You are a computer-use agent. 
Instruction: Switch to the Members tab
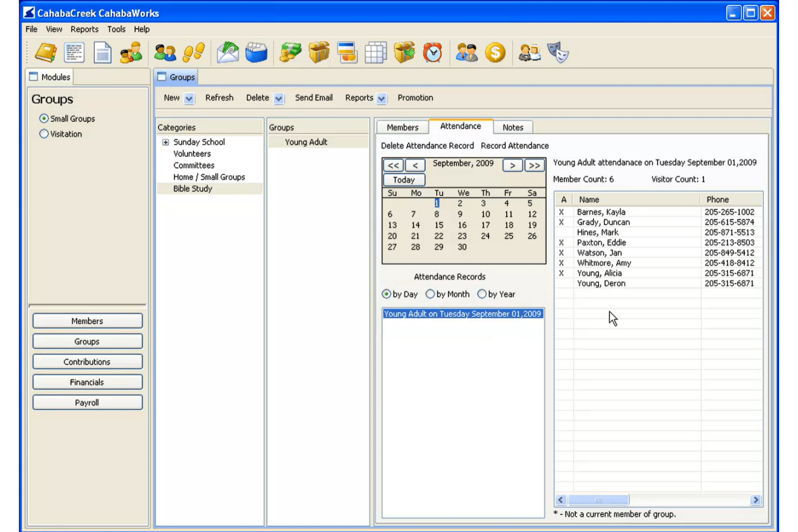click(403, 127)
